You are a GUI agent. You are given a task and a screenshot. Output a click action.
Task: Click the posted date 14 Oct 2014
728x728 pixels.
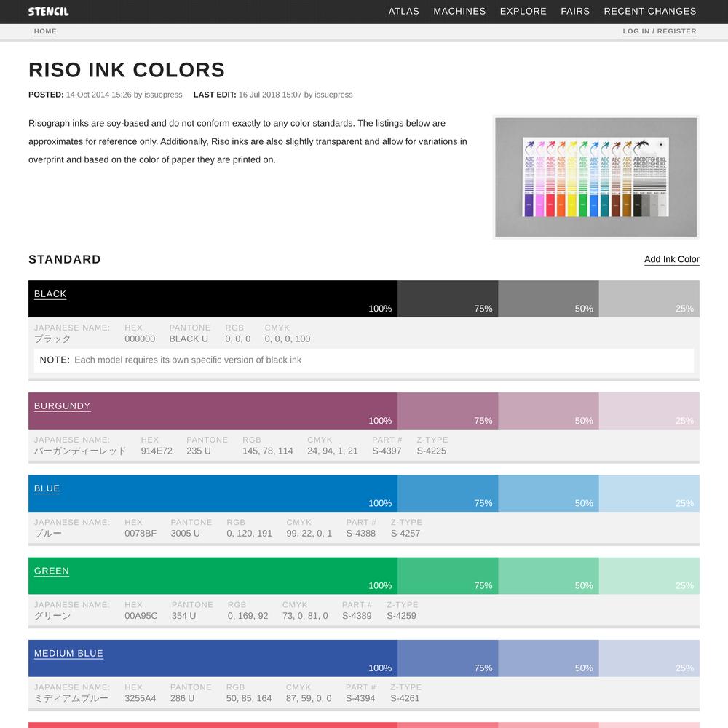(x=87, y=95)
